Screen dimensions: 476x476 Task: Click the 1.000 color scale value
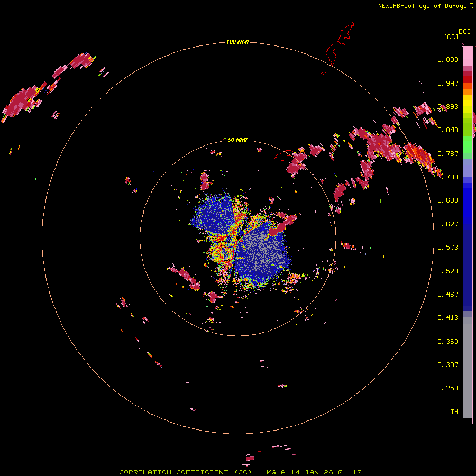point(448,59)
